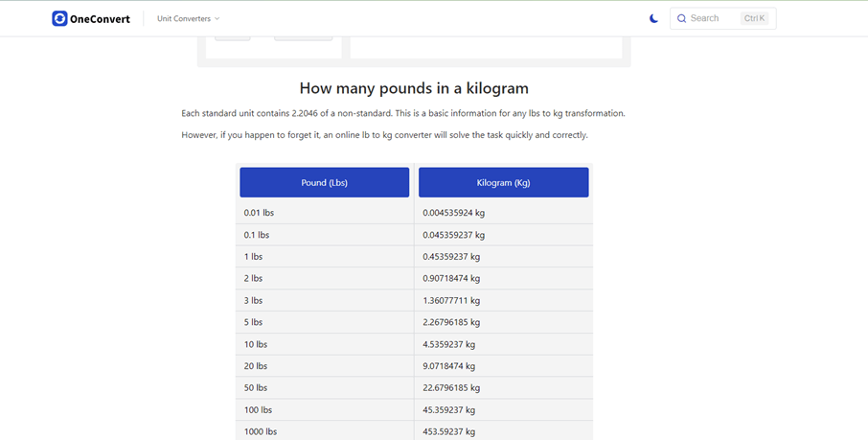The image size is (868, 440).
Task: Select the '9.0718474 kg' cell
Action: [503, 366]
